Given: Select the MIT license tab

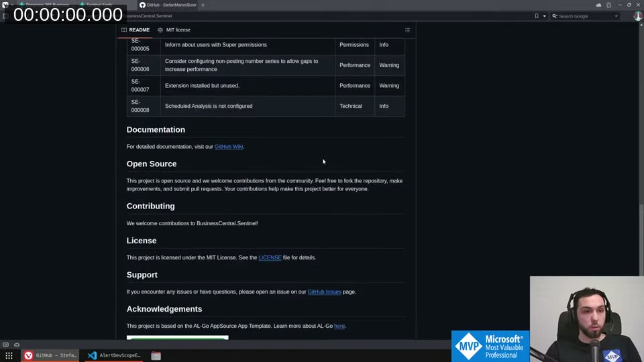Looking at the screenshot, I should pyautogui.click(x=174, y=30).
